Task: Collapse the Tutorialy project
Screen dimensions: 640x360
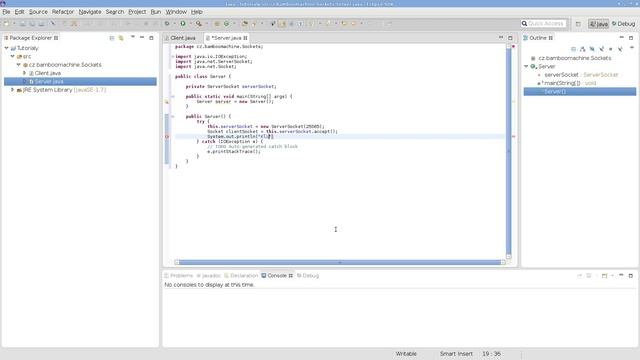Action: pos(7,48)
